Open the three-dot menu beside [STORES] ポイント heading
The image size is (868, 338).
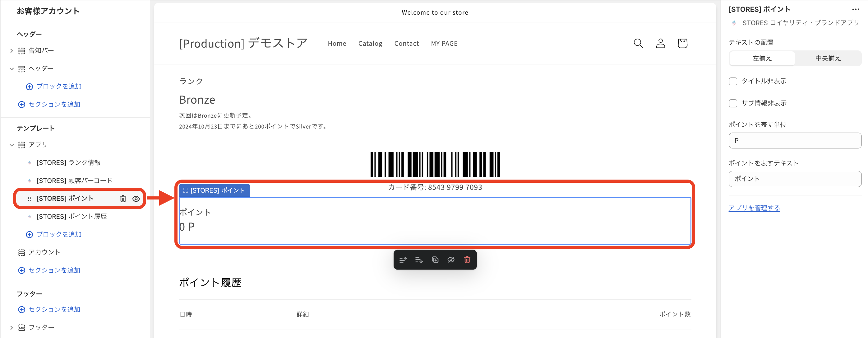(x=856, y=9)
